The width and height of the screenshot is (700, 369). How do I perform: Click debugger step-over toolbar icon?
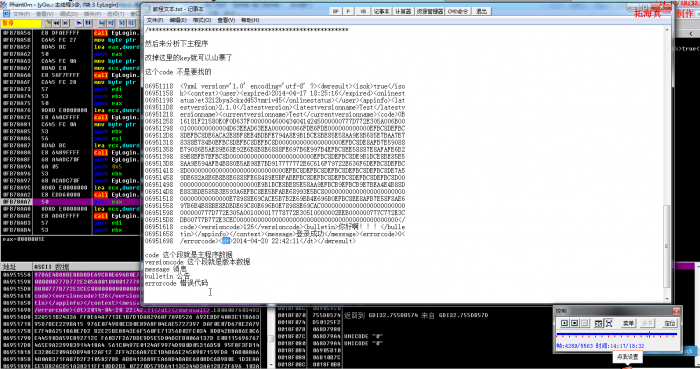click(x=111, y=23)
